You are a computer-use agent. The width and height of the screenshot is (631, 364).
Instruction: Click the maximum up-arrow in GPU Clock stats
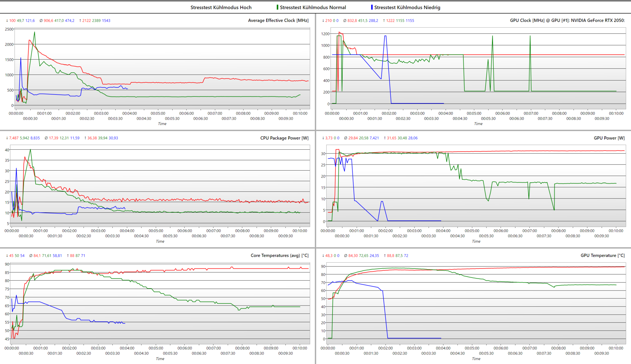384,21
